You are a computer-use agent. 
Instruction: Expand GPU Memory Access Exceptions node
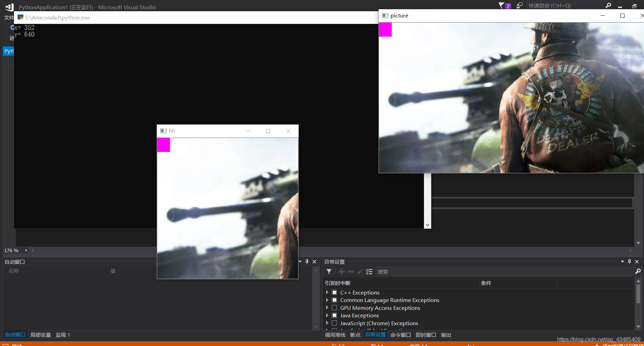click(x=327, y=308)
